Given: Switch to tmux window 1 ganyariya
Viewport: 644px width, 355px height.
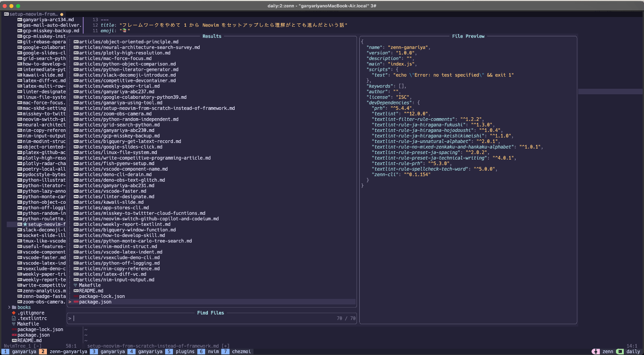Looking at the screenshot, I should click(x=19, y=351).
